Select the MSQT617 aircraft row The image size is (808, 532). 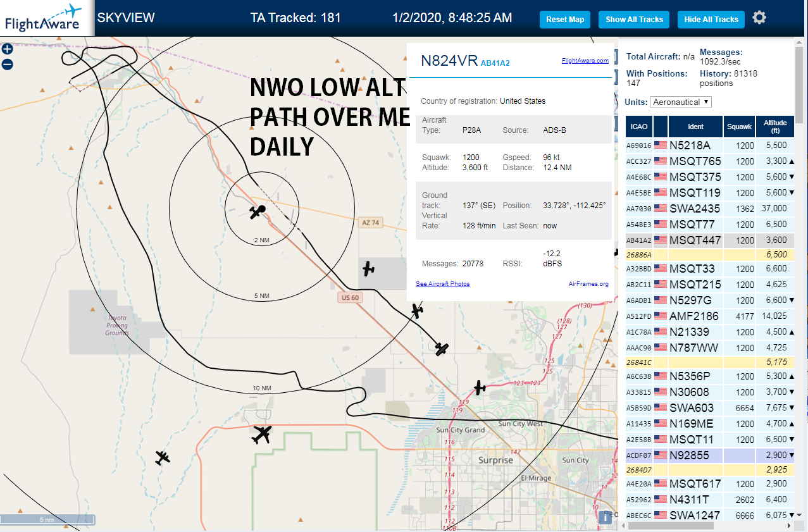[709, 484]
